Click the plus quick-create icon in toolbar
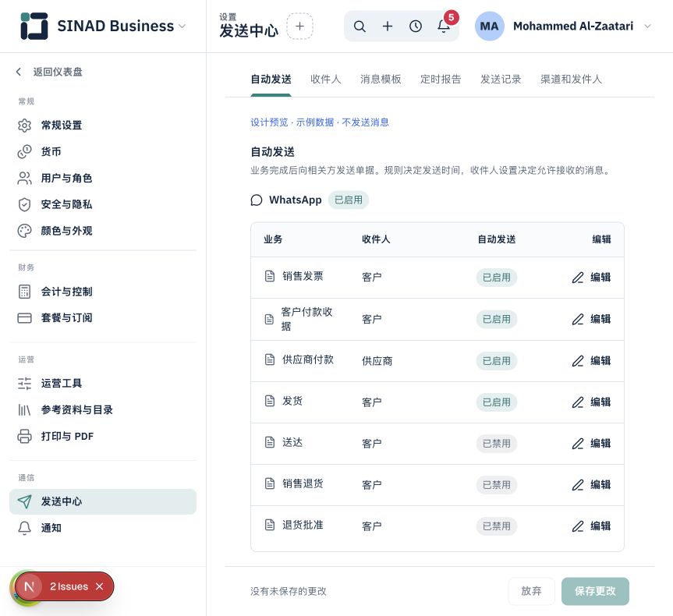673x616 pixels. click(x=388, y=27)
